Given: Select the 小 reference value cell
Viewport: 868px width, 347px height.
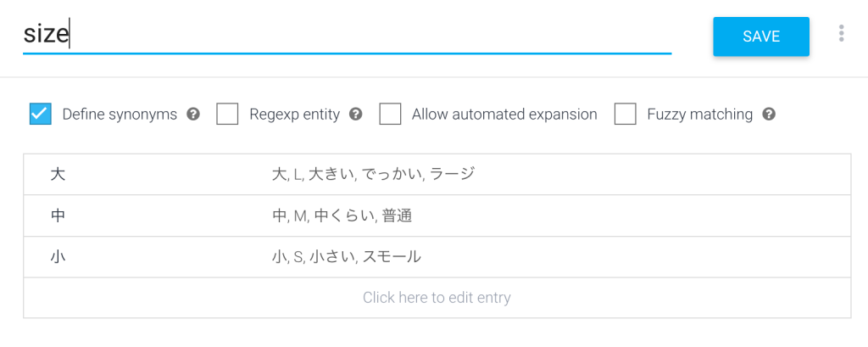Looking at the screenshot, I should point(58,256).
